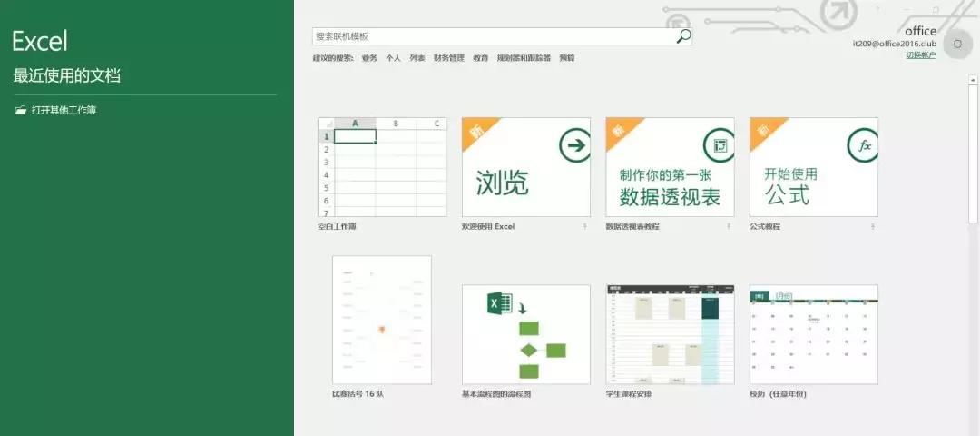Click the scrollbar up arrow

(x=973, y=79)
